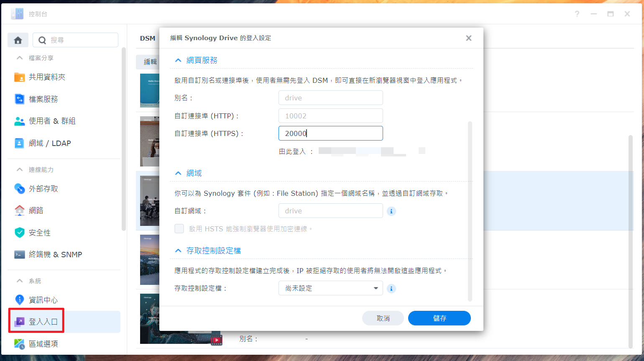The height and width of the screenshot is (361, 644).
Task: Click the dialog's vertical scrollbar
Action: 470,211
